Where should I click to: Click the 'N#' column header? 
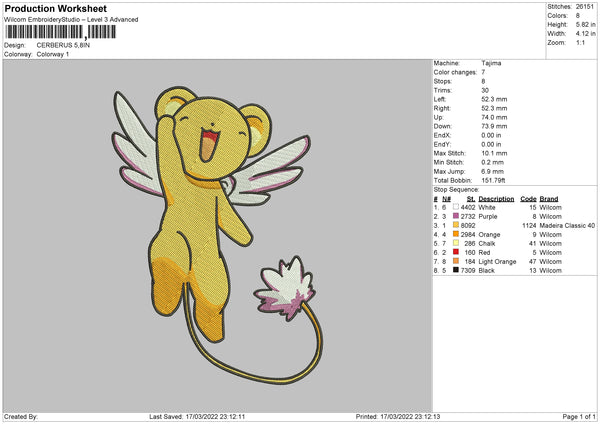447,199
